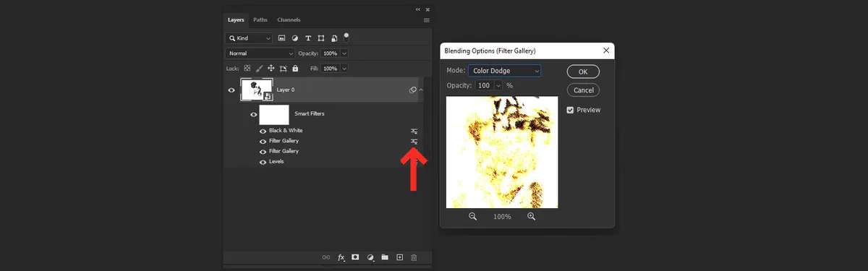Filter layers by type (T) icon
Viewport: 868px width, 271px height.
point(308,38)
